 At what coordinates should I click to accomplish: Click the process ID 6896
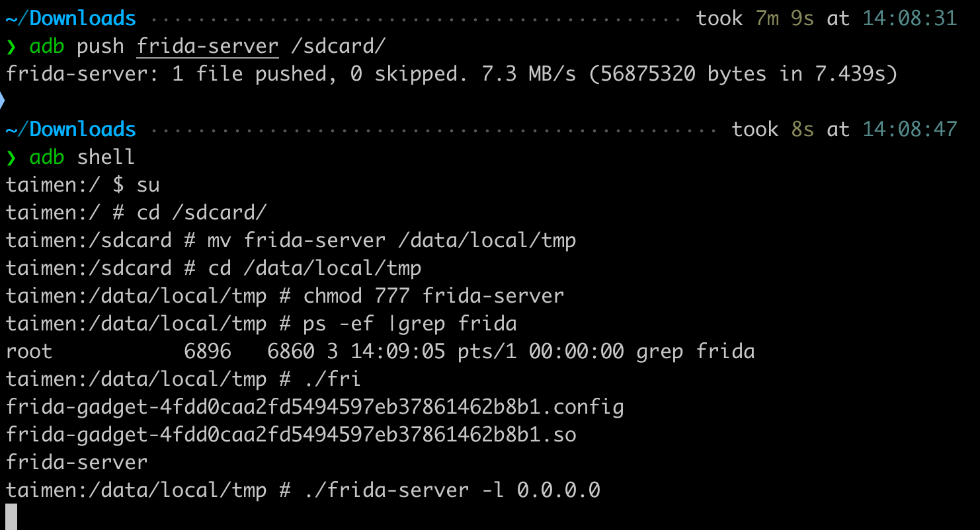tap(208, 352)
